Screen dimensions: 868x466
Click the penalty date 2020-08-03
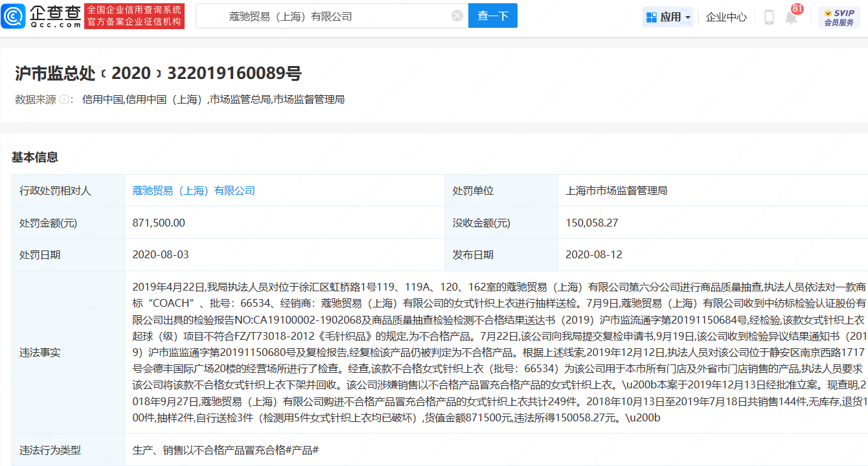[161, 255]
